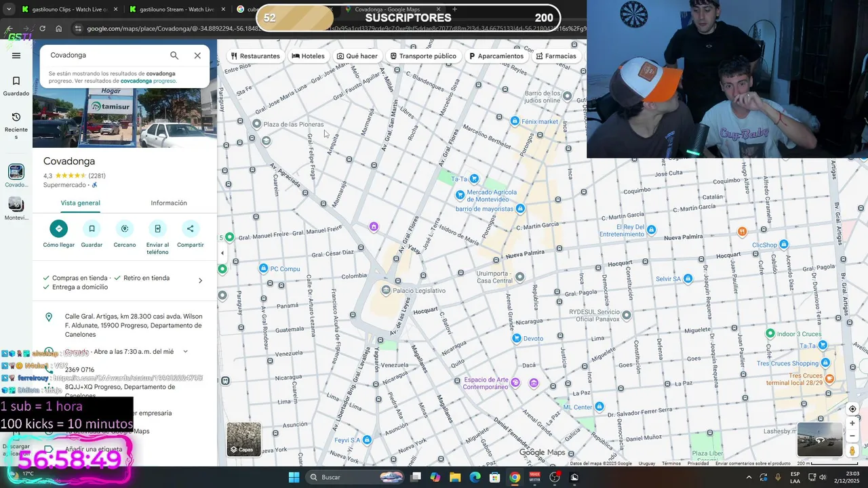Select the Farmacias chip
Viewport: 868px width, 488px height.
click(555, 56)
